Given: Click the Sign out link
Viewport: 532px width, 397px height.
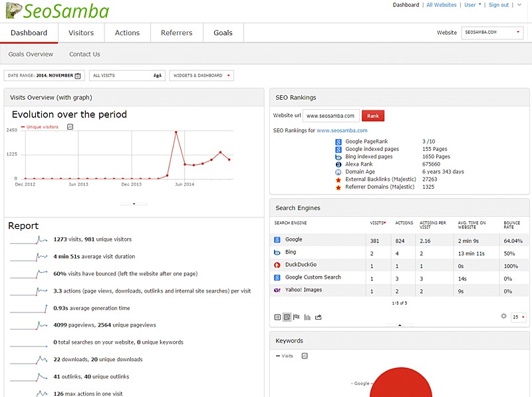Looking at the screenshot, I should coord(499,5).
